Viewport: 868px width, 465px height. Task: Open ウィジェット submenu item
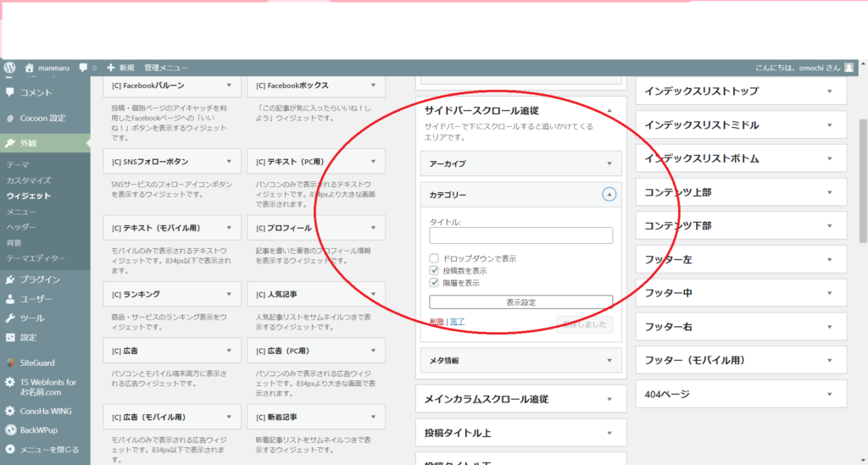tap(28, 196)
